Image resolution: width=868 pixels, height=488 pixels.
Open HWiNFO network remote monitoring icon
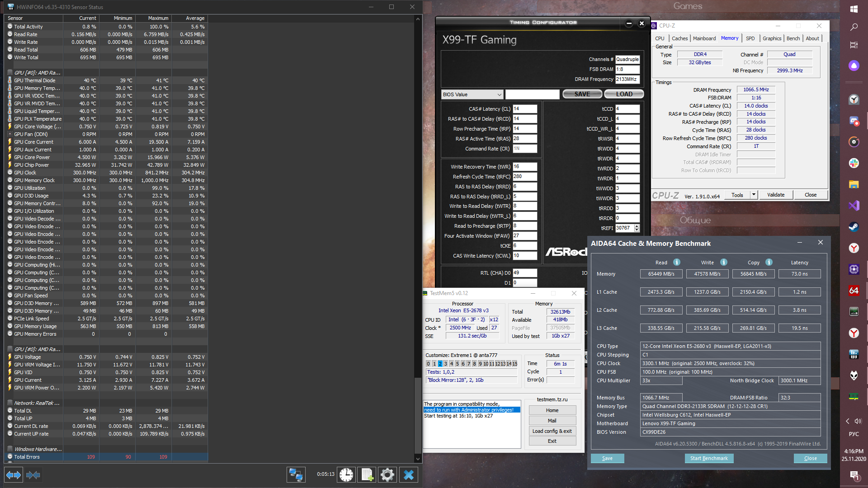point(296,474)
